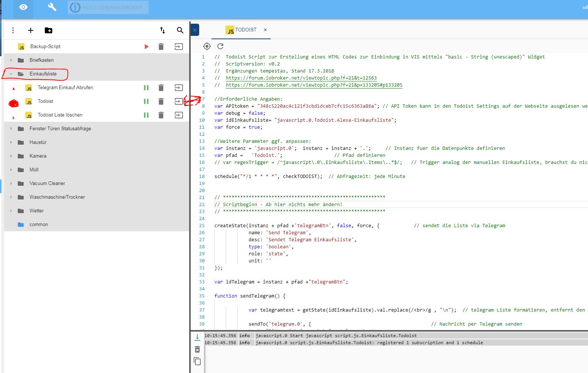Pause the Telegram Einkauf Abrufen script
Screen dimensions: 588x373
pos(146,88)
